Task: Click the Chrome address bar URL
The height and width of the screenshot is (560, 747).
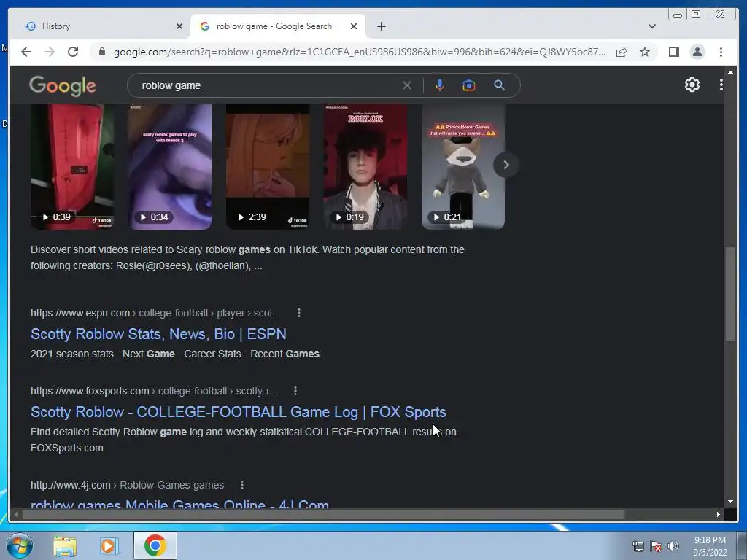Action: pyautogui.click(x=360, y=52)
